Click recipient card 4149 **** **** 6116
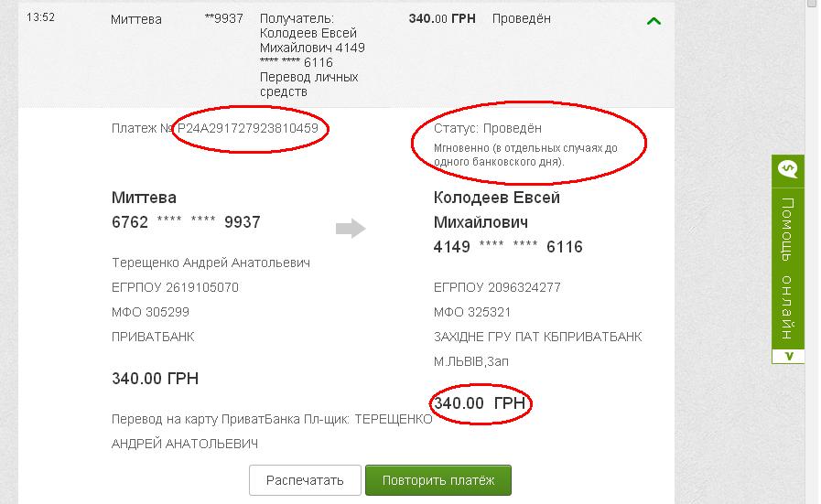821x504 pixels. click(508, 247)
